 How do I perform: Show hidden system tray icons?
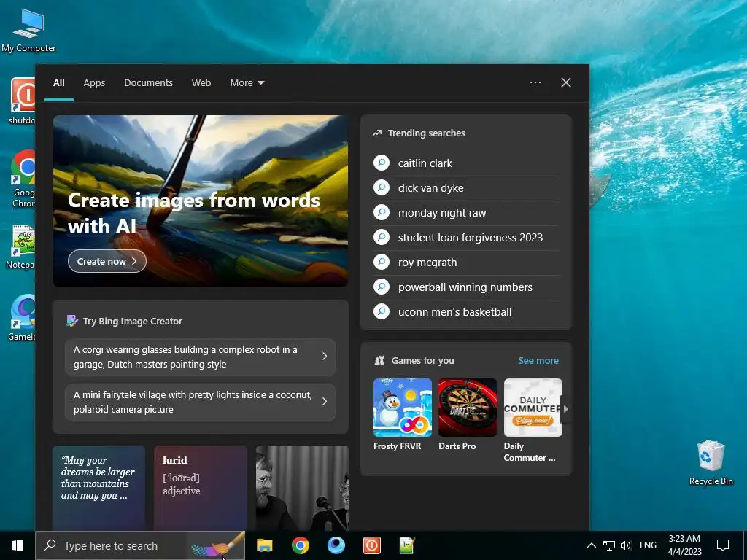click(x=591, y=545)
